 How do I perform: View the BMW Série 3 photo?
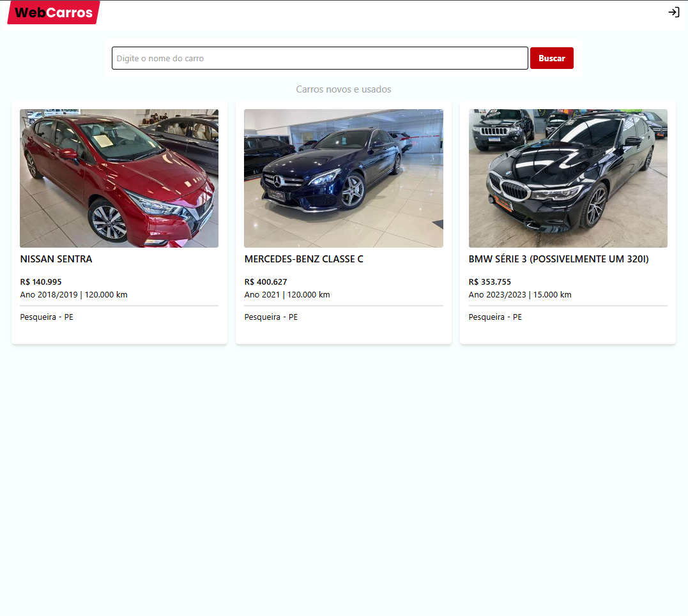pos(568,177)
